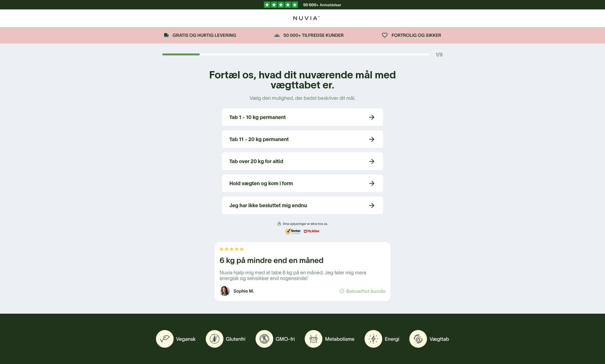Click Sophie M.'s profile photo
605x364 pixels.
[x=225, y=291]
